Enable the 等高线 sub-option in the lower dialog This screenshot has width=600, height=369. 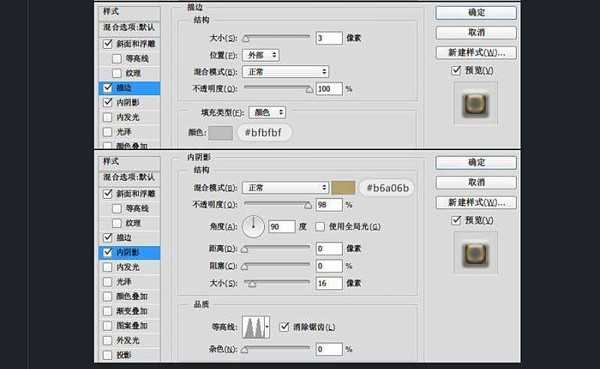tap(117, 208)
